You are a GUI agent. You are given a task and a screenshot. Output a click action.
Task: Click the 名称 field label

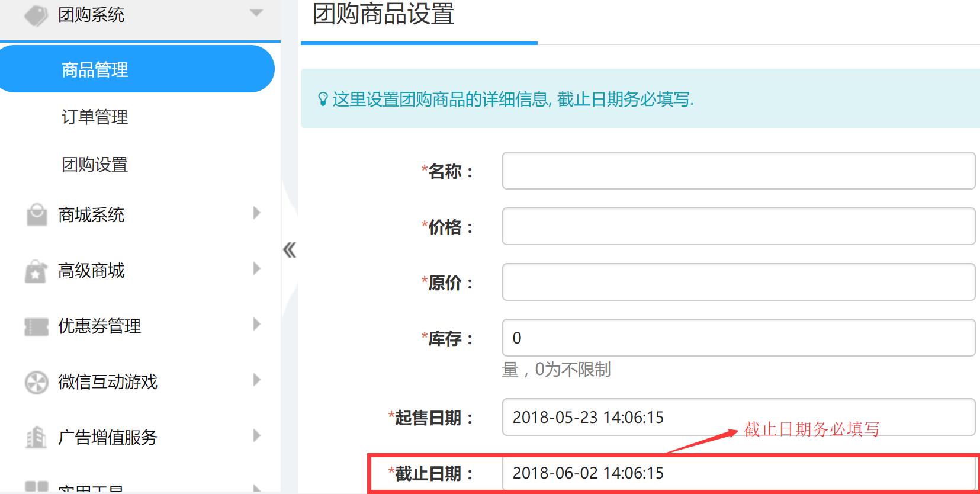coord(447,172)
